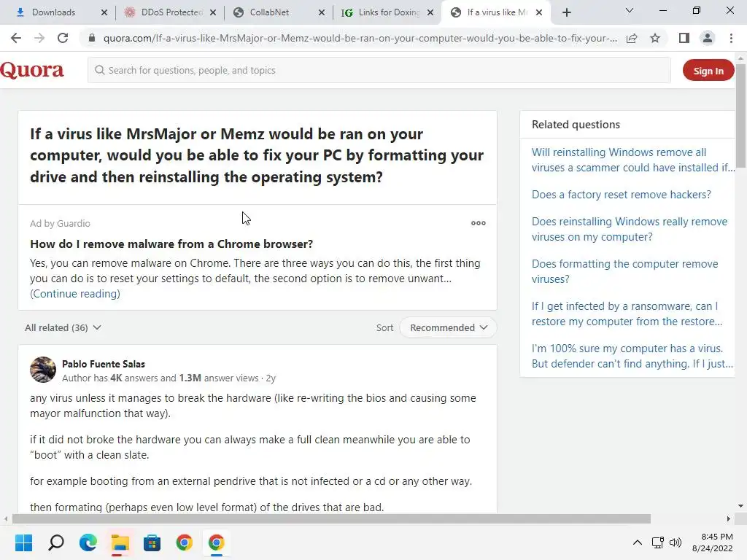Click the URL address bar
Viewport: 747px width, 560px height.
click(x=360, y=38)
